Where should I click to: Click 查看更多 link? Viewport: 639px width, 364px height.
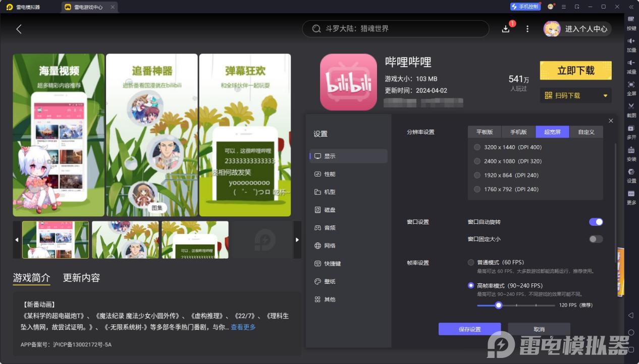tap(243, 327)
